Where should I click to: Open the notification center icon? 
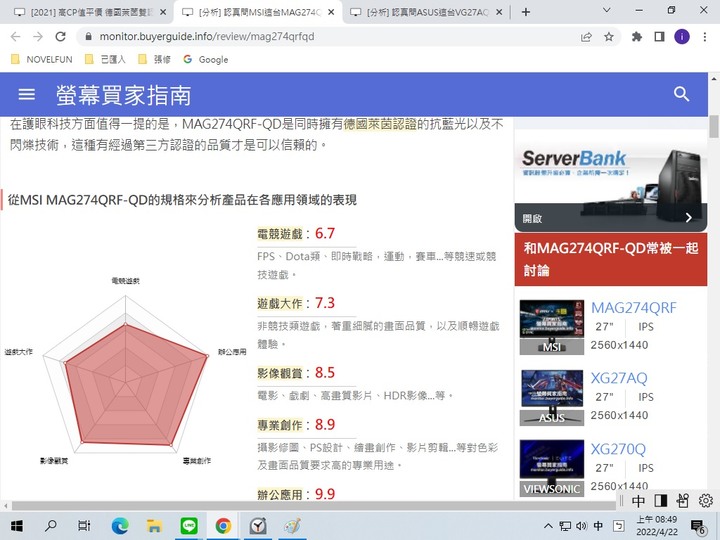698,527
